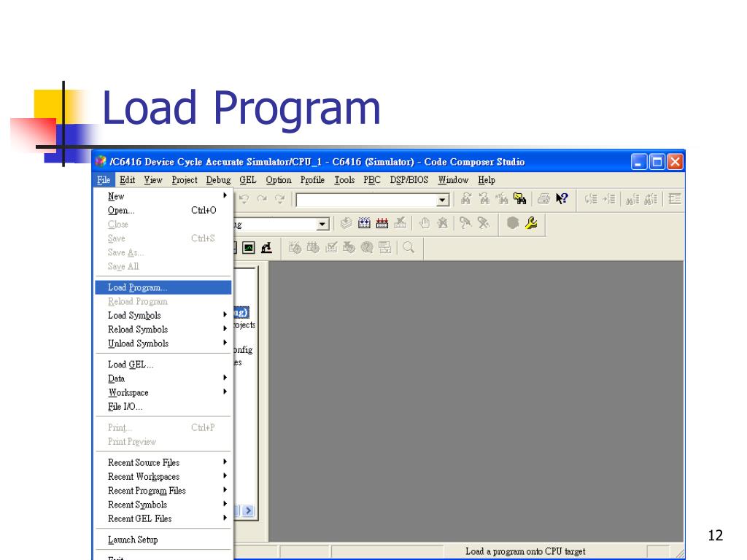This screenshot has height=560, width=747.
Task: Choose Load GEL... menu entry
Action: pyautogui.click(x=163, y=365)
